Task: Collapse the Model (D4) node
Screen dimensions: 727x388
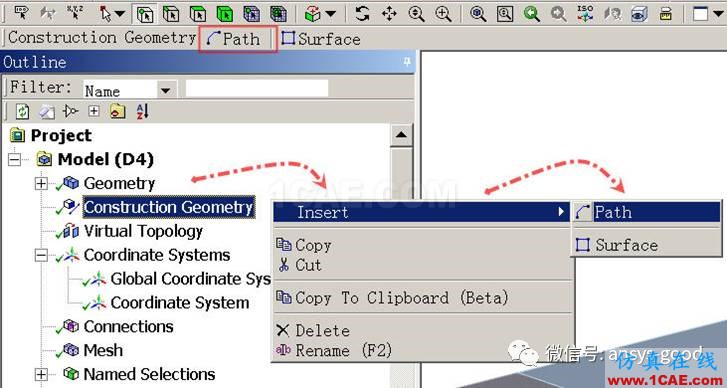Action: click(15, 160)
